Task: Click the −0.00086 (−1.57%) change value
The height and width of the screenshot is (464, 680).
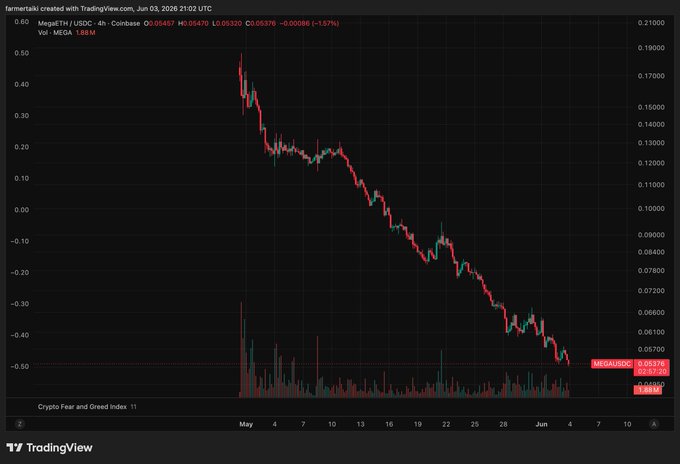Action: [309, 23]
